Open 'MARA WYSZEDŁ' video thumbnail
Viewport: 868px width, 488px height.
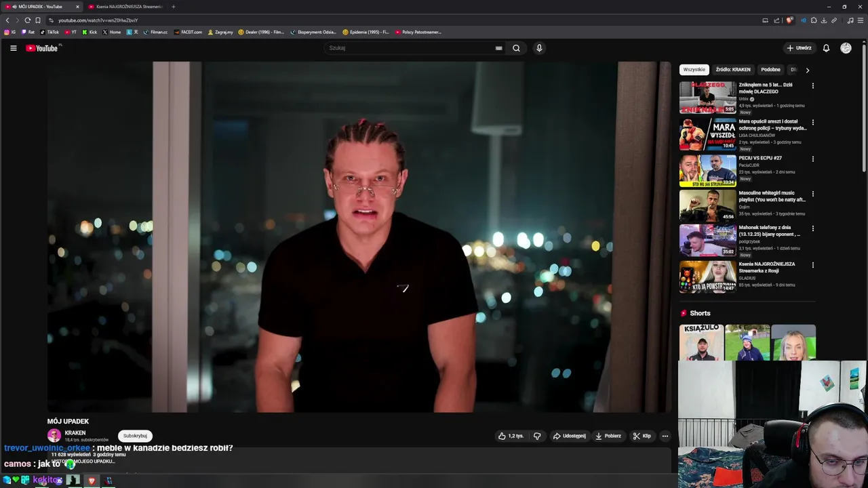[x=707, y=134]
